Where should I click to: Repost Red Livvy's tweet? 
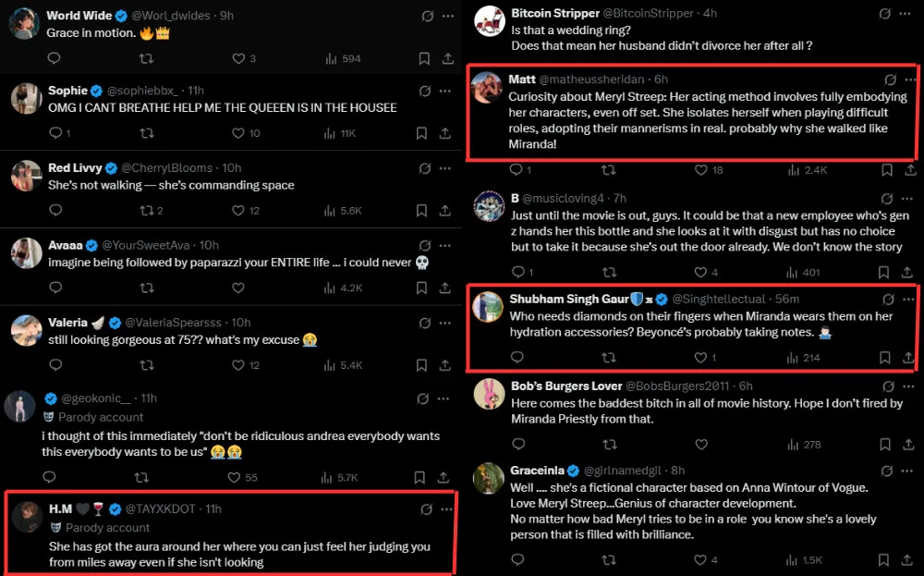145,210
